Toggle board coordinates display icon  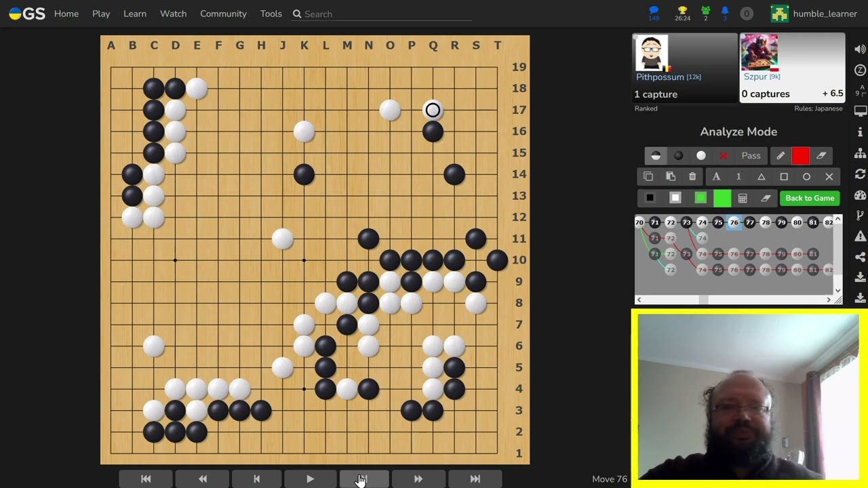click(859, 91)
